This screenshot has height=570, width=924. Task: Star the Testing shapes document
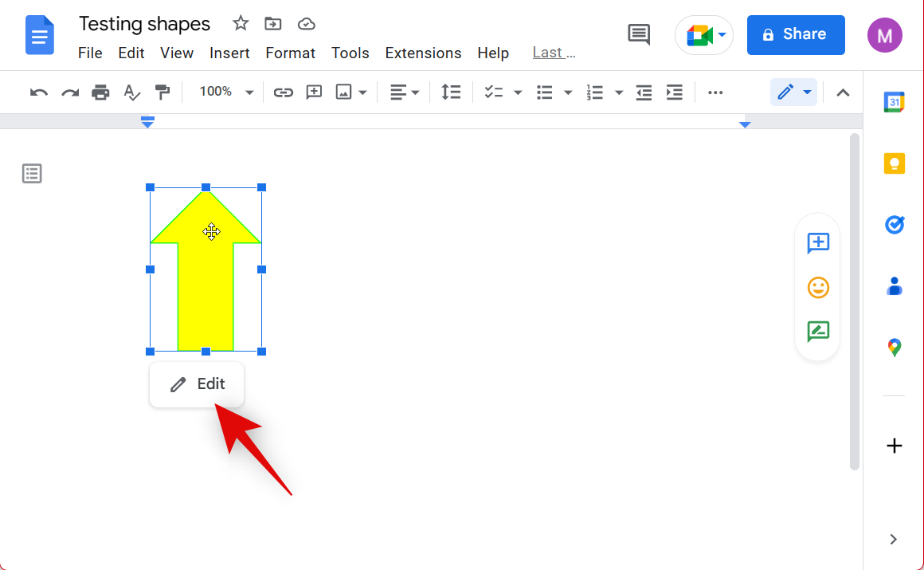click(241, 24)
